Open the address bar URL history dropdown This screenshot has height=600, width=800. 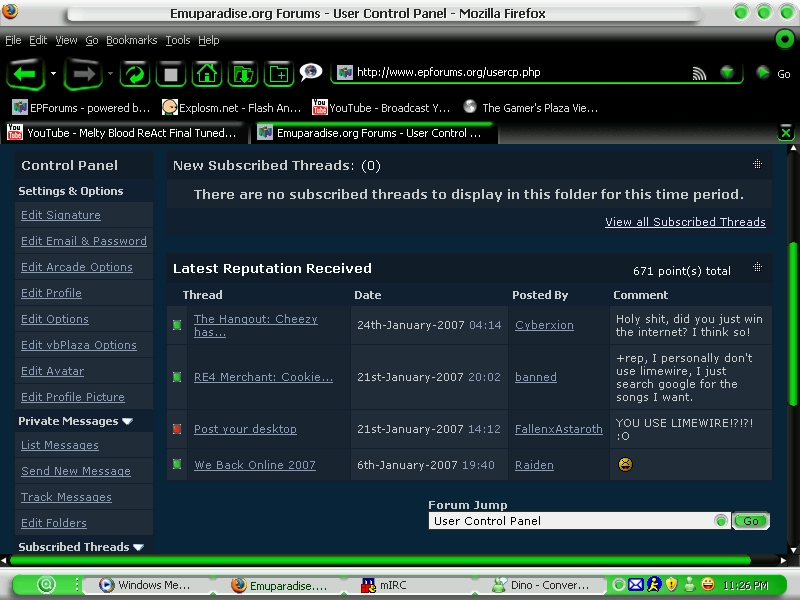pos(728,73)
